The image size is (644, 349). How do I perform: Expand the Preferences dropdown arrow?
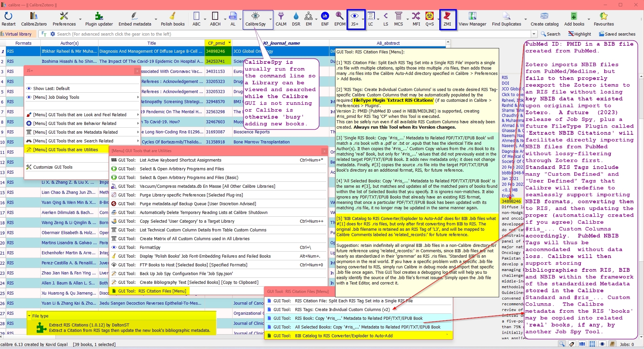tap(80, 19)
